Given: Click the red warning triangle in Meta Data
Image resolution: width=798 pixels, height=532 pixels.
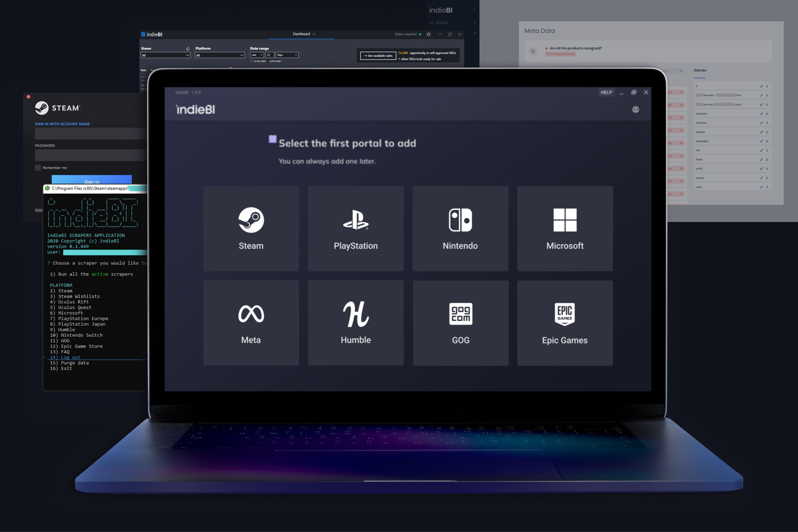Looking at the screenshot, I should tap(546, 48).
